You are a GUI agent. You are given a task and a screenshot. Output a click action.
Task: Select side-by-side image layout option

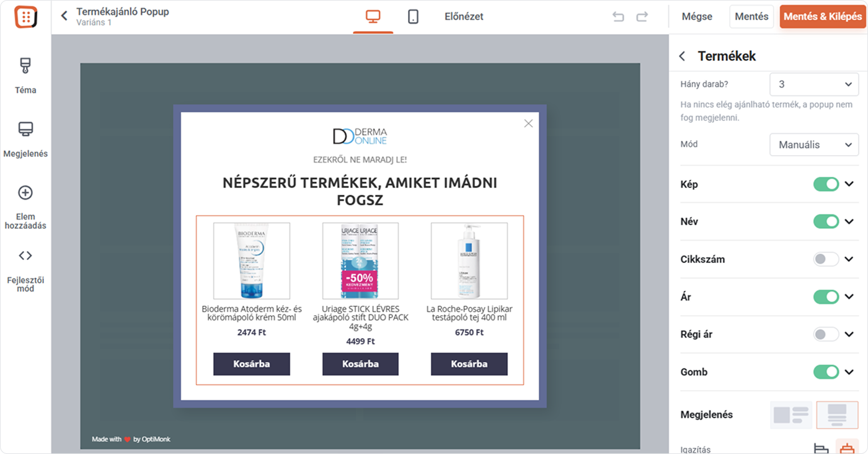point(791,415)
